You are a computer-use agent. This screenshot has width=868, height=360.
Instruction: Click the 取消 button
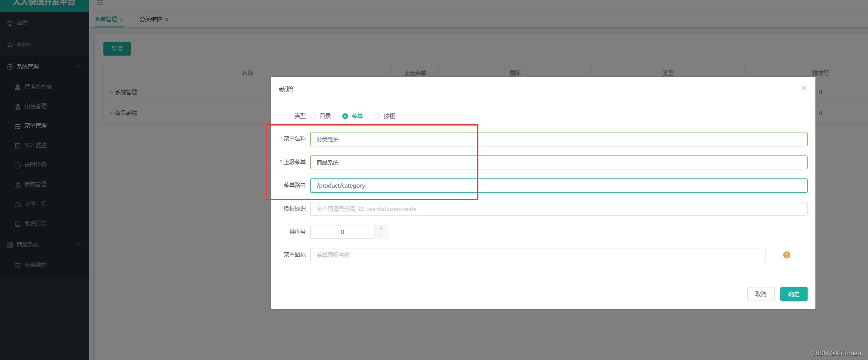pos(761,294)
